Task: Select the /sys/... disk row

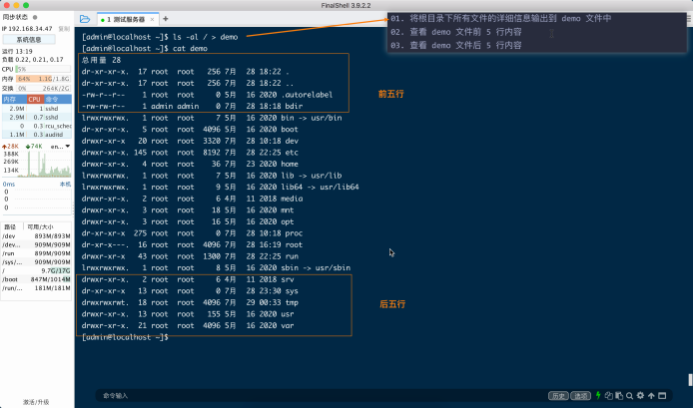Action: point(36,262)
